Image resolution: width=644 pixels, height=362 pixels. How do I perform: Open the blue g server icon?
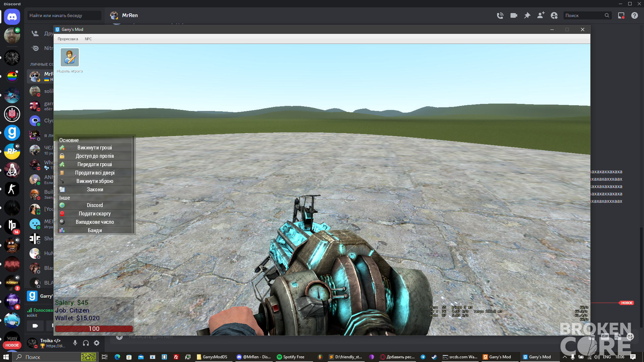click(x=12, y=133)
